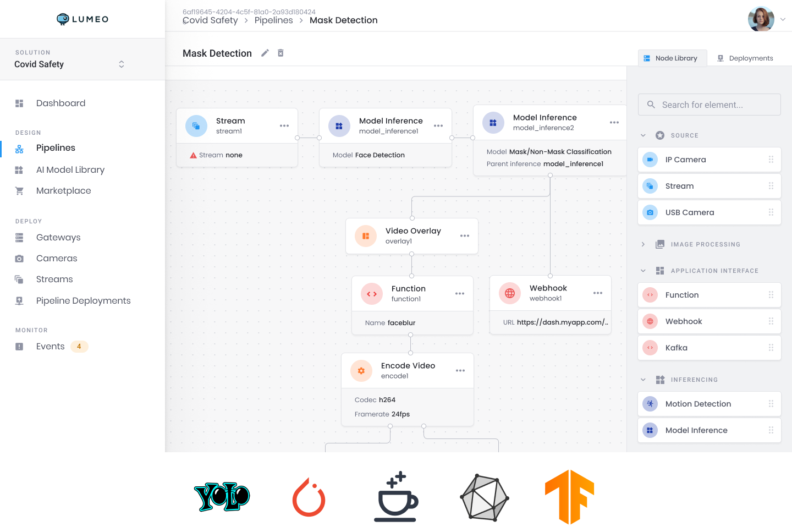Open Events in the Monitor section
This screenshot has height=532, width=792.
tap(51, 347)
